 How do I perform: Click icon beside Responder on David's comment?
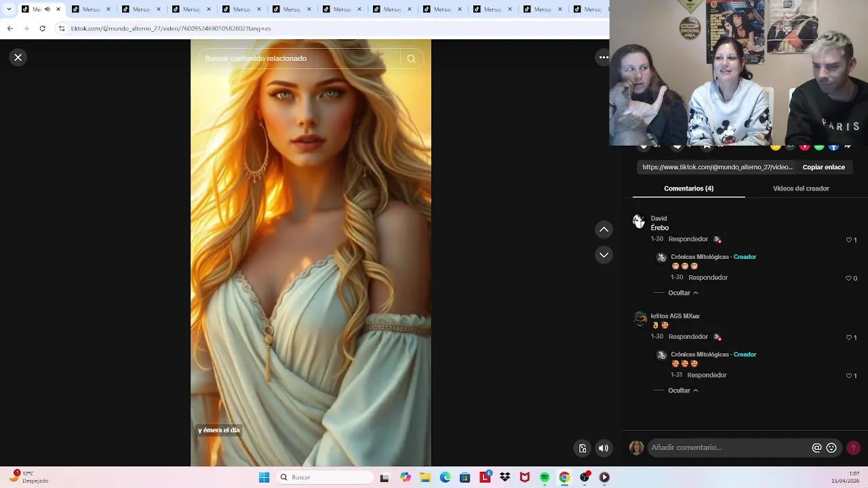[x=717, y=239]
